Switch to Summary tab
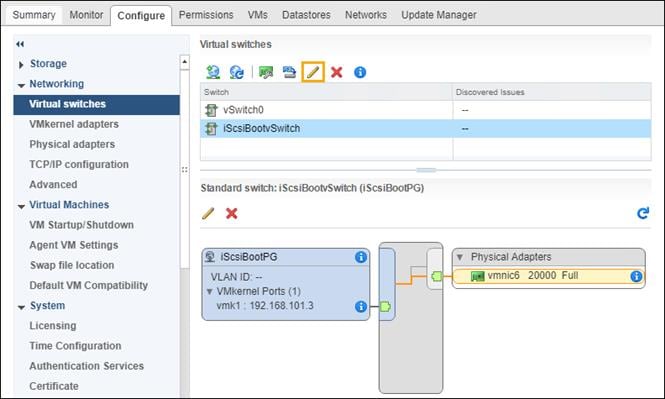 pyautogui.click(x=34, y=15)
